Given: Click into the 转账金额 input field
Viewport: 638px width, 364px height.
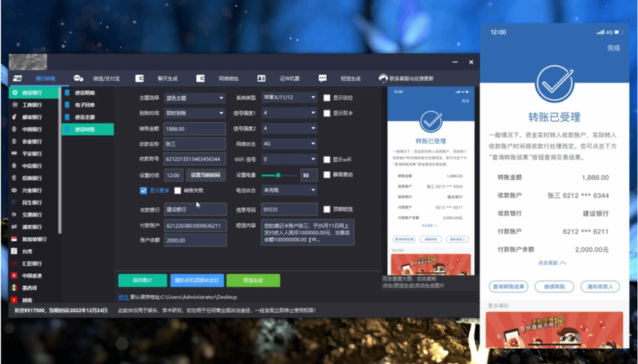Looking at the screenshot, I should [194, 128].
